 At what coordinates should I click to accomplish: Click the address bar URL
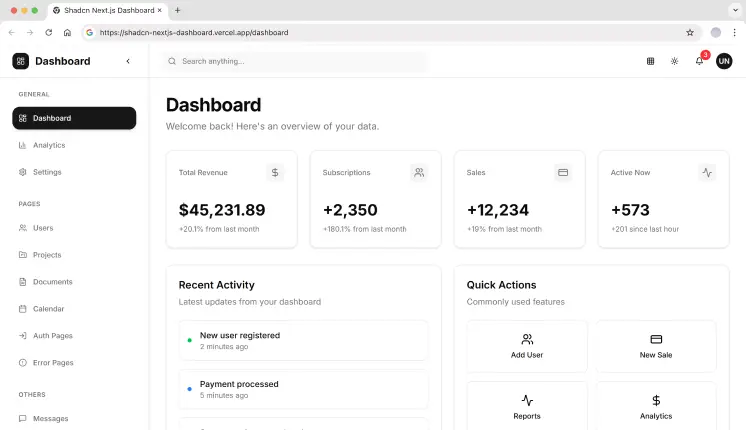click(x=194, y=33)
